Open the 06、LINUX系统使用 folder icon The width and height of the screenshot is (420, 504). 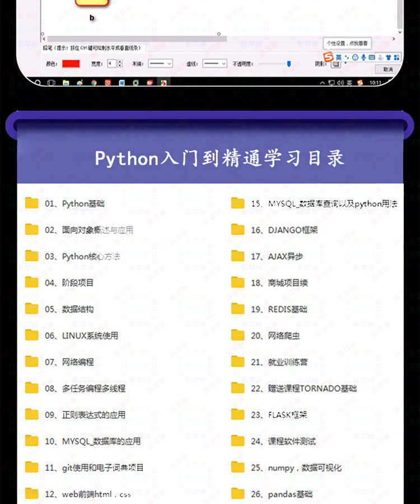(32, 335)
